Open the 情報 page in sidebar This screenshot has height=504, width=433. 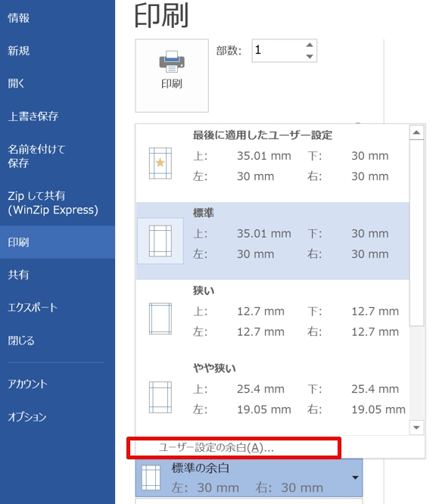(19, 18)
